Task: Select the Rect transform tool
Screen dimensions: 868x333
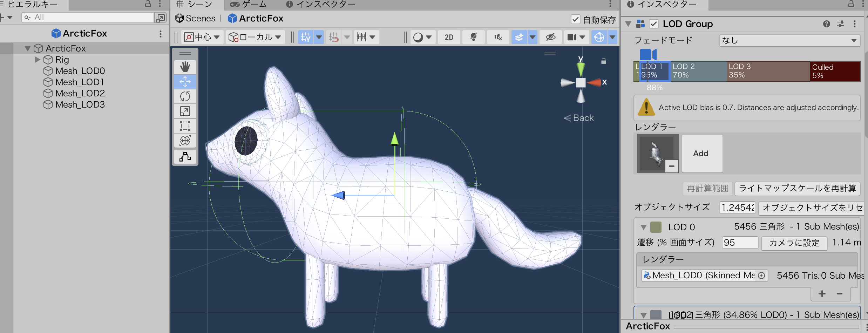Action: (x=185, y=126)
